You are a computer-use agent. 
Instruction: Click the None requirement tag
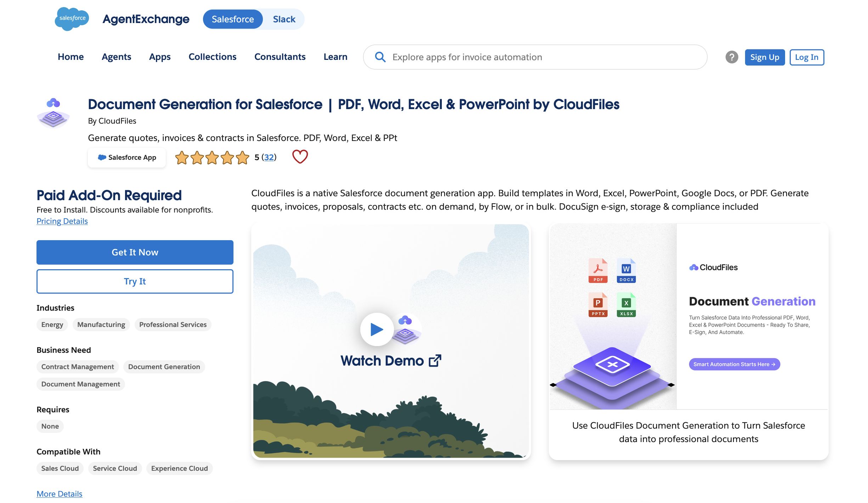[50, 426]
